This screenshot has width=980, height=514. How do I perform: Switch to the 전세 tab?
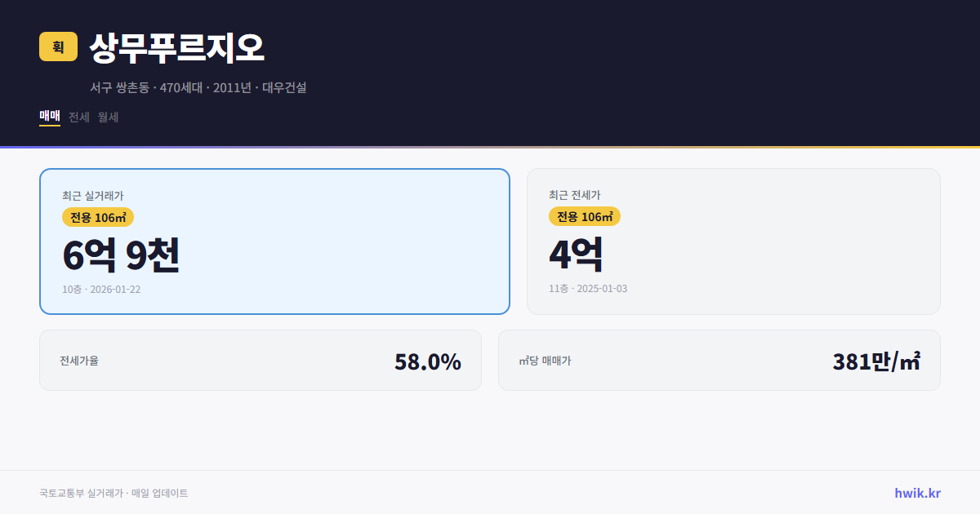(77, 117)
